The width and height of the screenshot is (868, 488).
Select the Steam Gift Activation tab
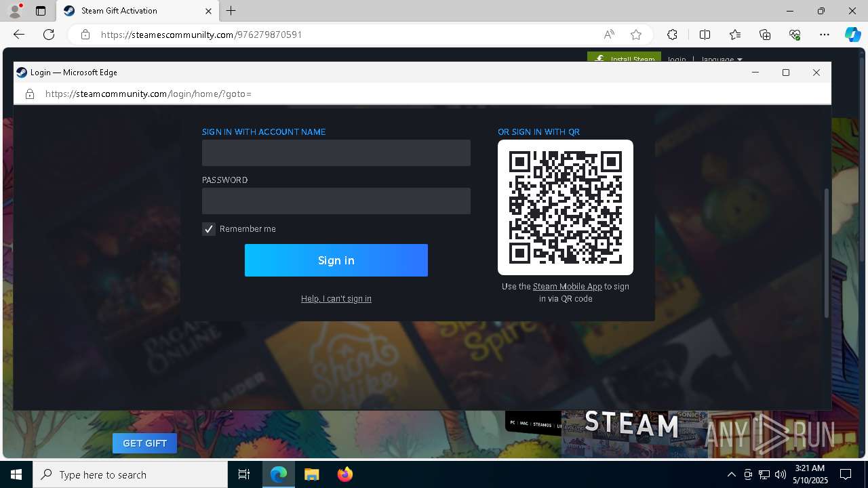click(x=138, y=11)
